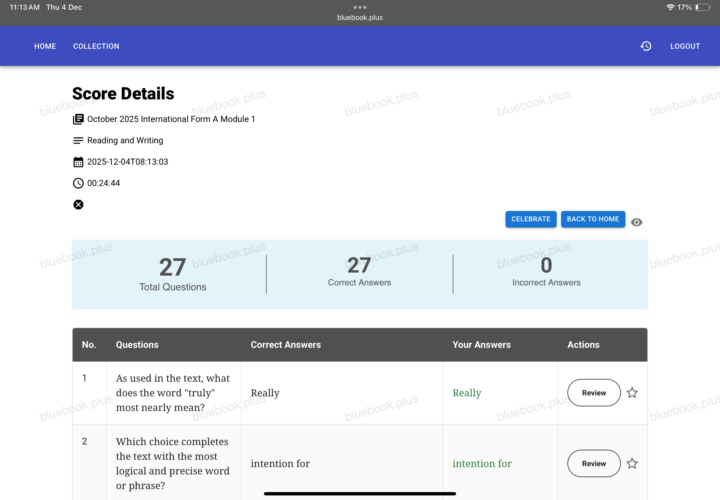Tap the battery indicator showing 17%
Viewport: 720px width, 500px height.
click(x=701, y=7)
